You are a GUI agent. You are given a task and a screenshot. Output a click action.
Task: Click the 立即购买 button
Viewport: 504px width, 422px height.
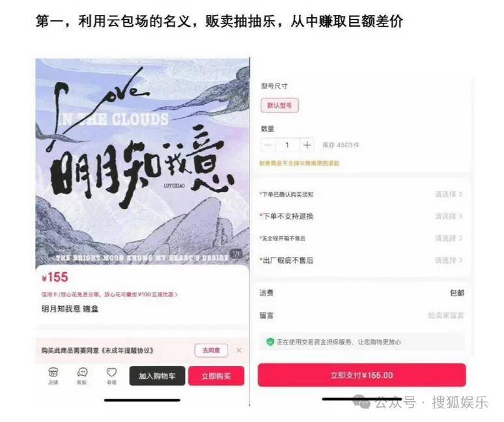pos(216,376)
